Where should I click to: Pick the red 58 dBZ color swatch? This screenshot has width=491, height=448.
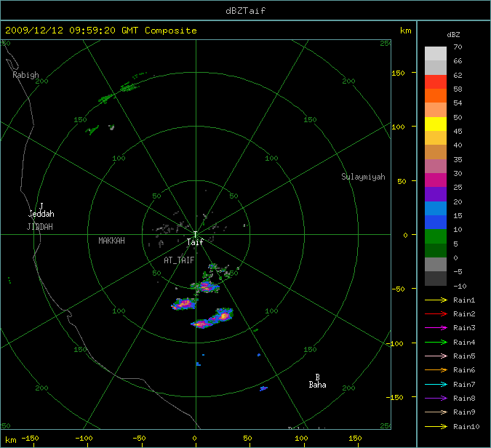coord(436,82)
